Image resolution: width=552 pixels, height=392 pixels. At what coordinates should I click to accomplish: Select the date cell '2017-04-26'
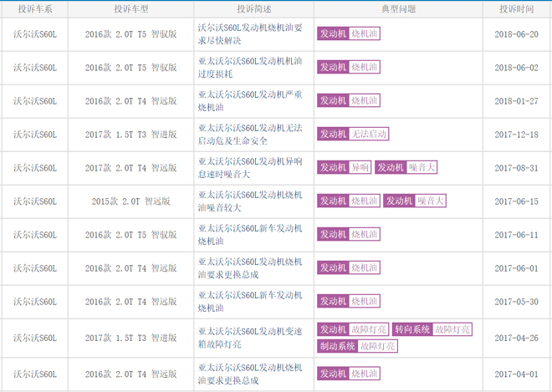point(516,338)
